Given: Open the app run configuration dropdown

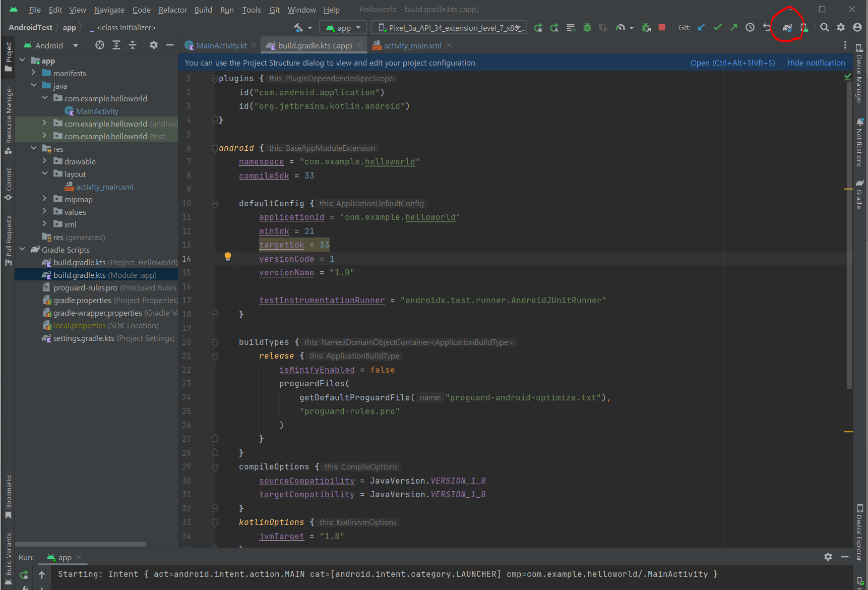Looking at the screenshot, I should (344, 28).
